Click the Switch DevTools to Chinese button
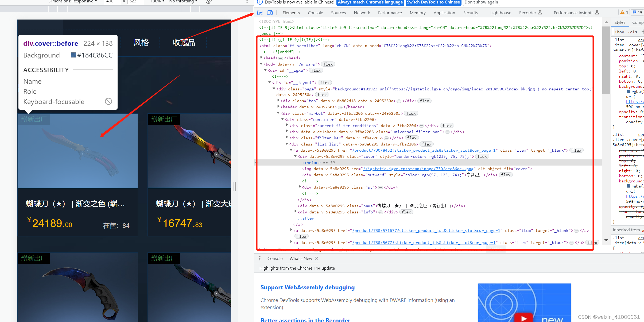The image size is (644, 322). (x=433, y=2)
